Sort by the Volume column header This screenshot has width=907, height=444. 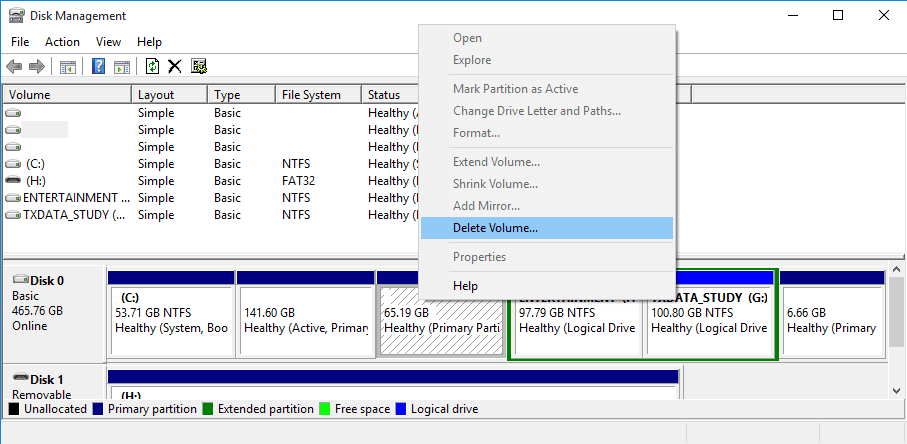[x=68, y=95]
